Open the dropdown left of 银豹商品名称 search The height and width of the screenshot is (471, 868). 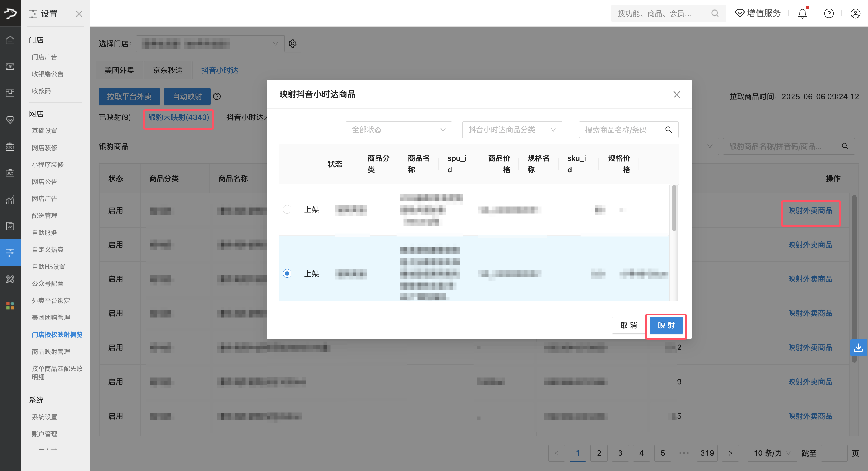pos(705,146)
